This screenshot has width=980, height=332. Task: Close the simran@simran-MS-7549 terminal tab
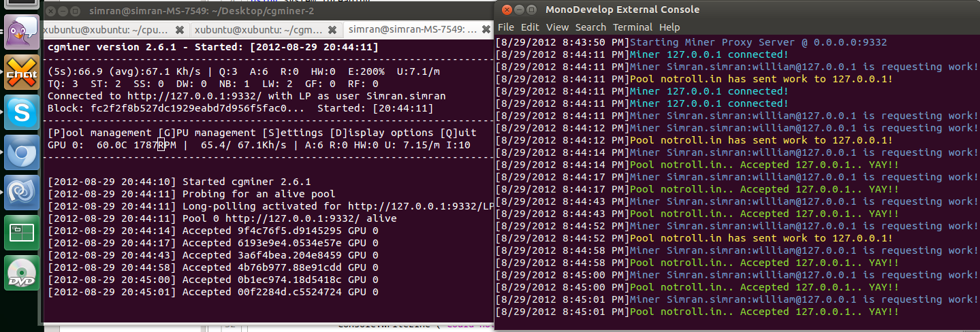486,30
